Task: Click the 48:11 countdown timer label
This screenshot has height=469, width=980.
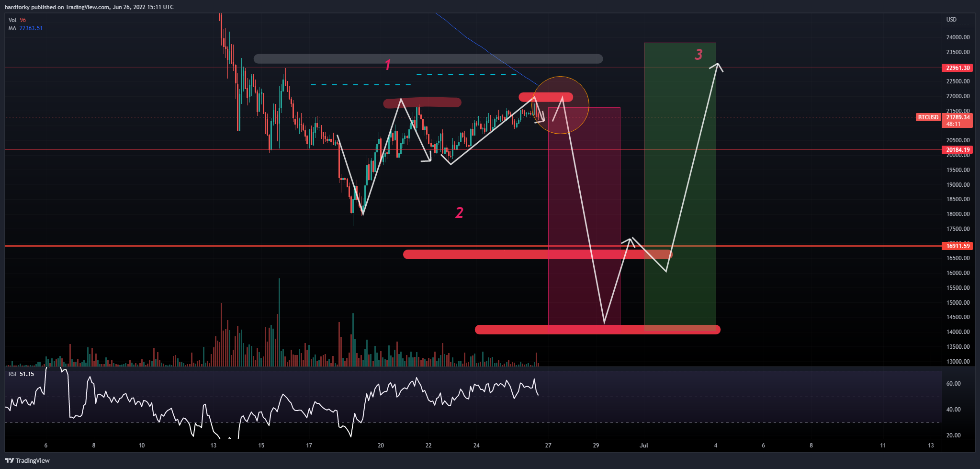Action: coord(954,124)
